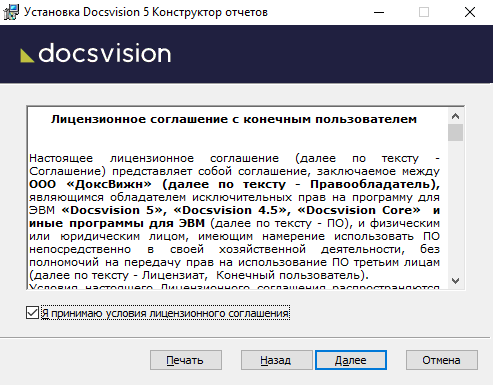Click the label Я принимаю условия лицензионного соглашения
The image size is (493, 385).
click(x=165, y=313)
